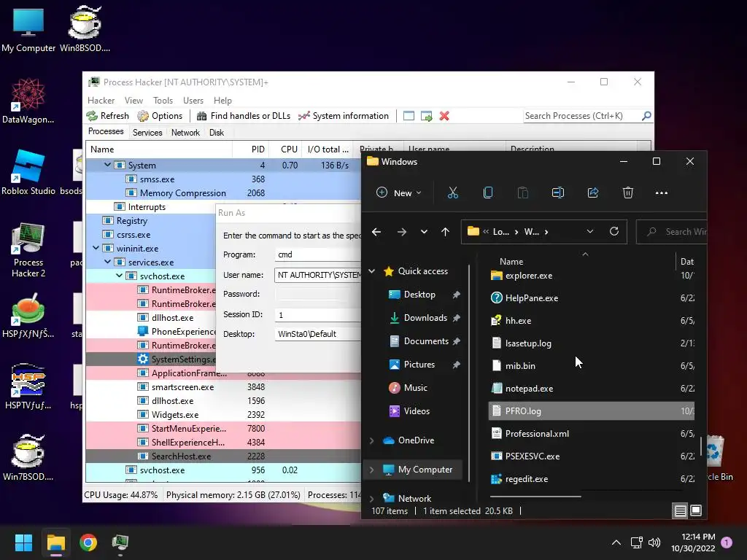The height and width of the screenshot is (560, 747).
Task: Click the Copy icon in Explorer toolbar
Action: (488, 192)
